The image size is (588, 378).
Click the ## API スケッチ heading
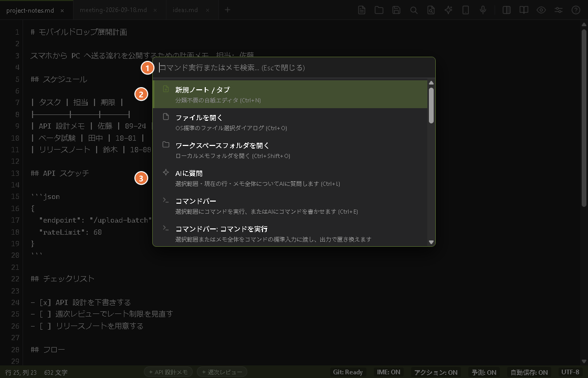[x=60, y=173]
